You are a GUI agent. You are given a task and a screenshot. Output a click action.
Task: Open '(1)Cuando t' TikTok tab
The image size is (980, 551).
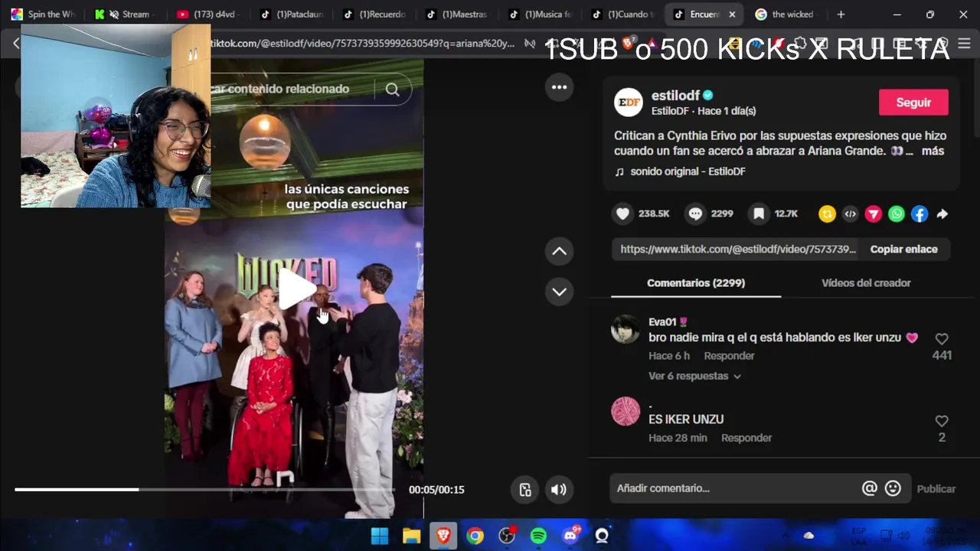point(622,14)
